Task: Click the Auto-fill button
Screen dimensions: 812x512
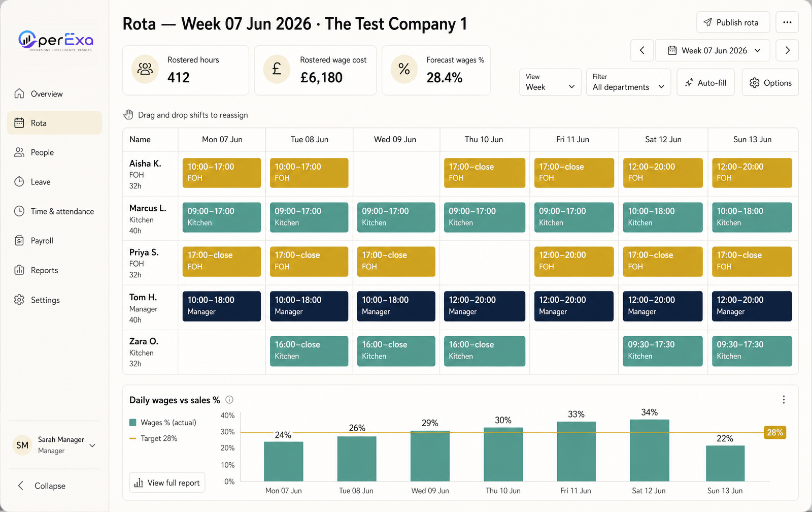Action: pyautogui.click(x=705, y=82)
